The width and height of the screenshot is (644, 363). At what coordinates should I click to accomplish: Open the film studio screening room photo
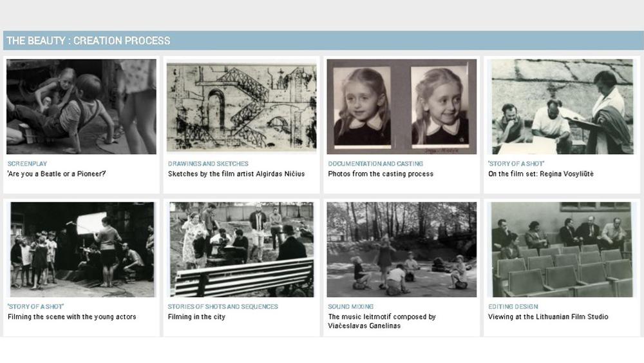pyautogui.click(x=562, y=250)
